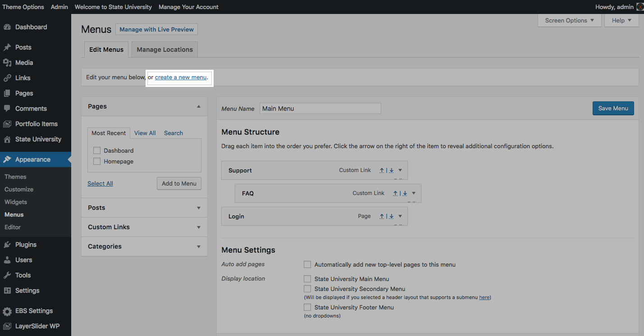Select the Most Recent pages tab
Image resolution: width=644 pixels, height=336 pixels.
[109, 133]
